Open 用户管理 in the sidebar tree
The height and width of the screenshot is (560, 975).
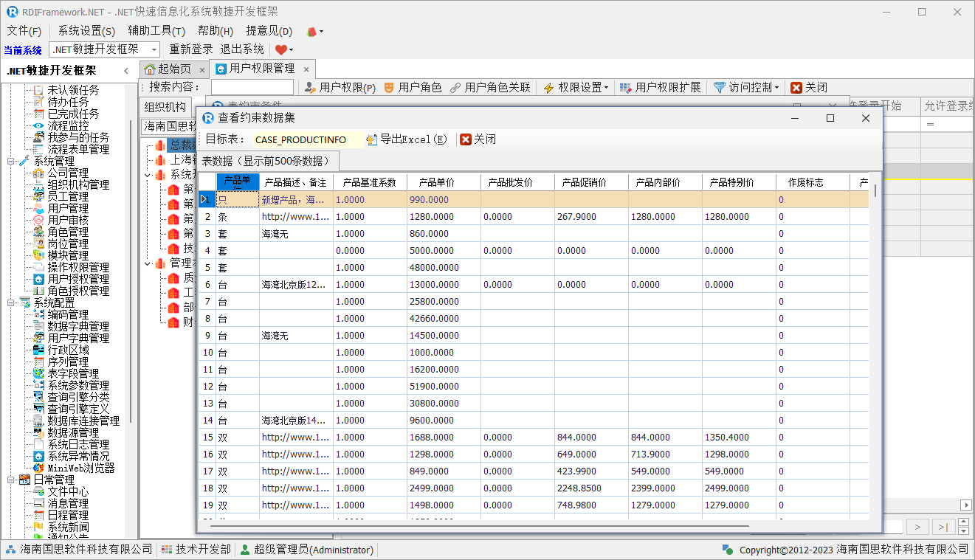[68, 208]
